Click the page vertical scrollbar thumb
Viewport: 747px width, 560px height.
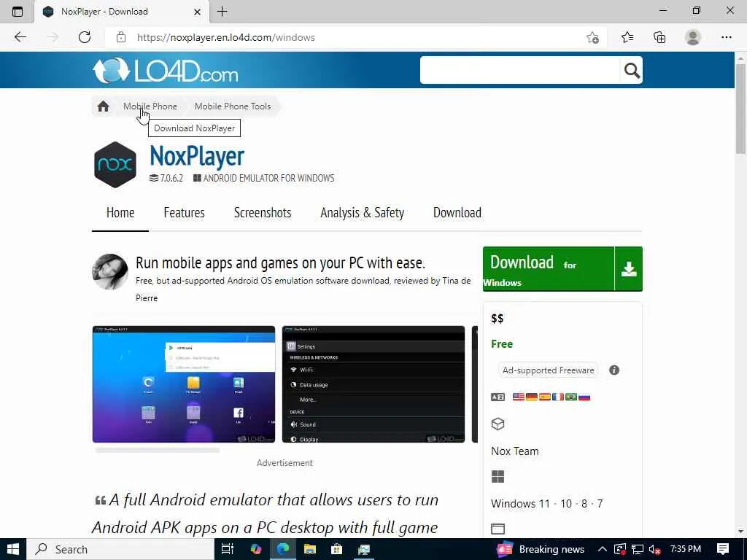click(740, 109)
